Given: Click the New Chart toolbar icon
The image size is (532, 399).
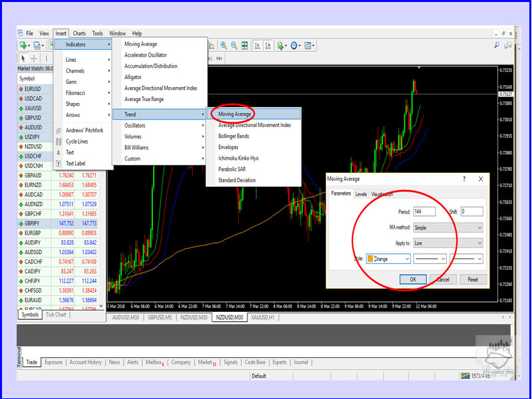Looking at the screenshot, I should (23, 45).
